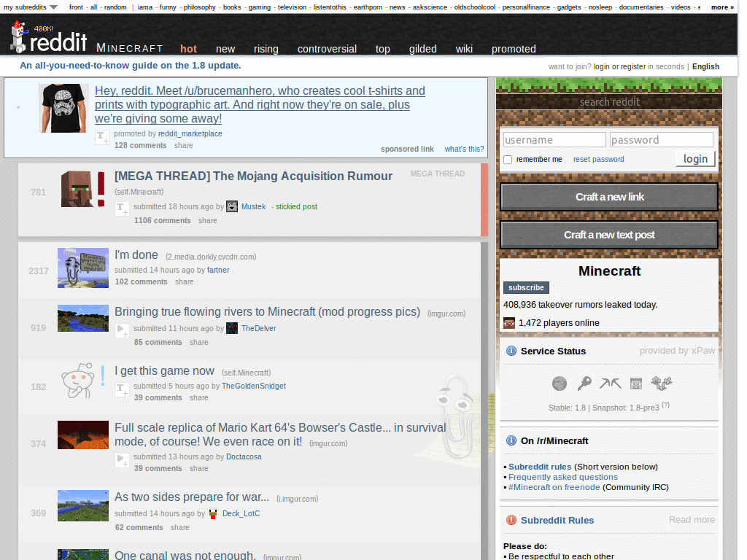Expand the flowing rivers media preview
The image size is (747, 560).
click(123, 330)
